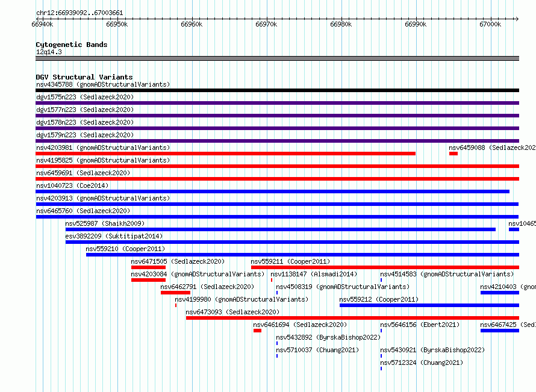
Task: Open the nsv6473093 Sedlazeck2020 label
Action: [232, 312]
